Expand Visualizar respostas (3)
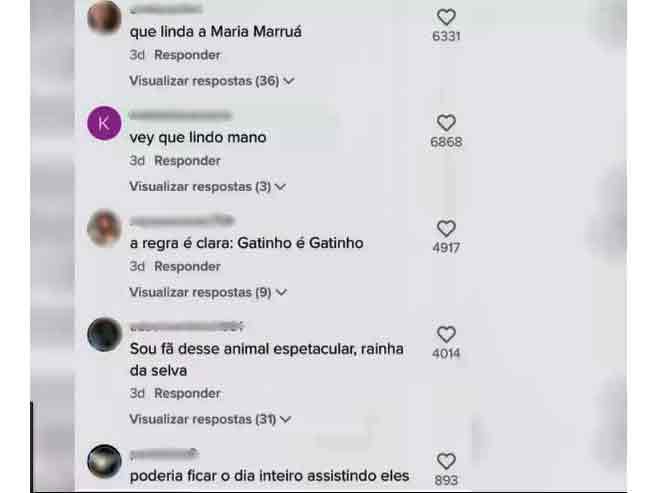Screen dimensions: 657x493 click(x=207, y=186)
